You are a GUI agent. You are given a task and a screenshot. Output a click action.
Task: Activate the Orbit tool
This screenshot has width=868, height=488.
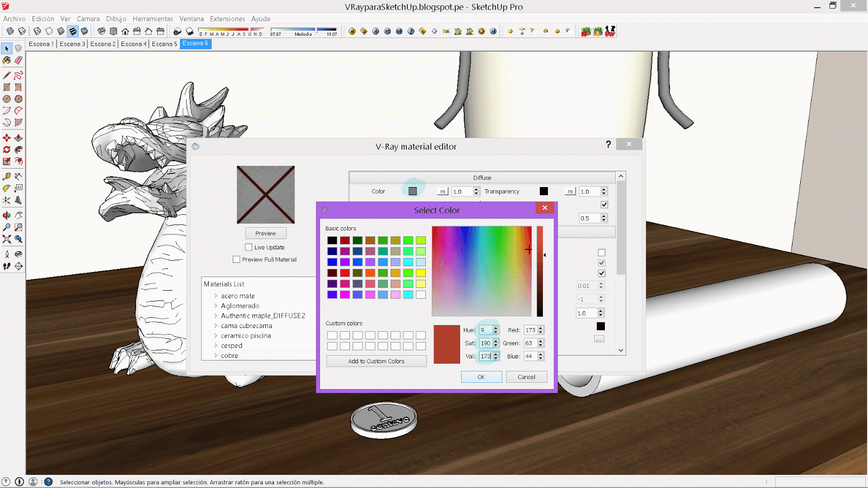(7, 215)
